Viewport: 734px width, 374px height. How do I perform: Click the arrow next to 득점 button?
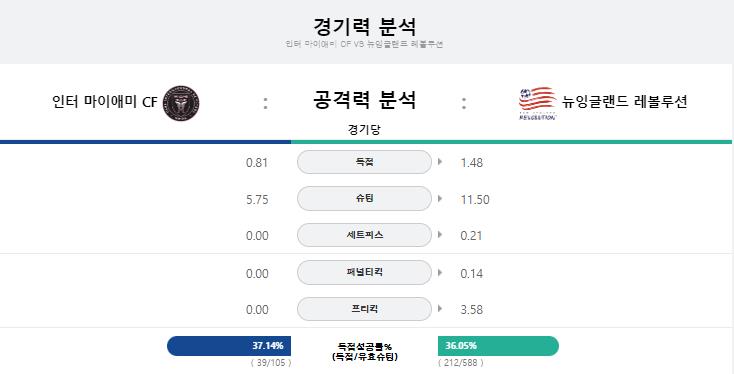click(x=440, y=162)
